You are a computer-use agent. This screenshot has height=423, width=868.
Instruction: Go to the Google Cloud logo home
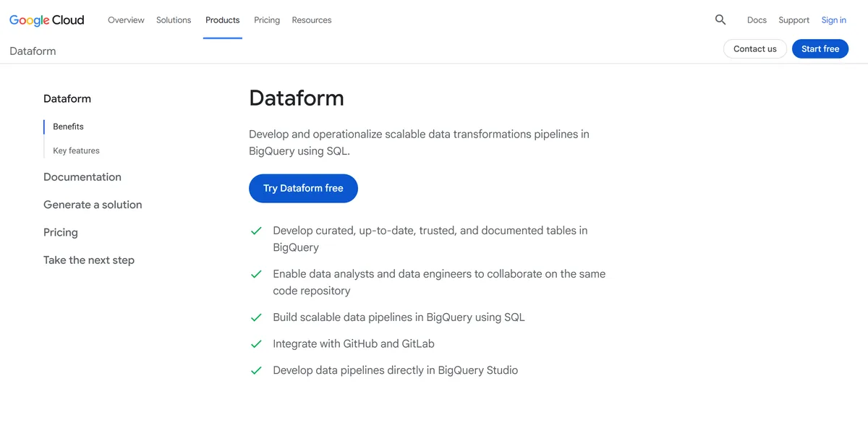pos(47,20)
